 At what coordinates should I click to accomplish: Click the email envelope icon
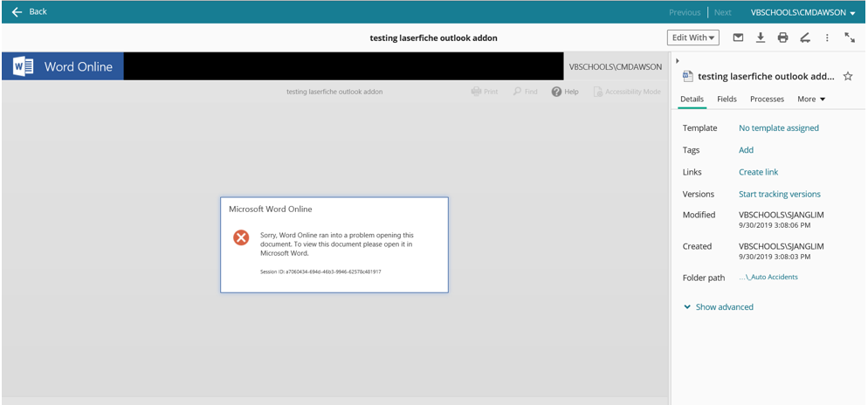tap(738, 38)
